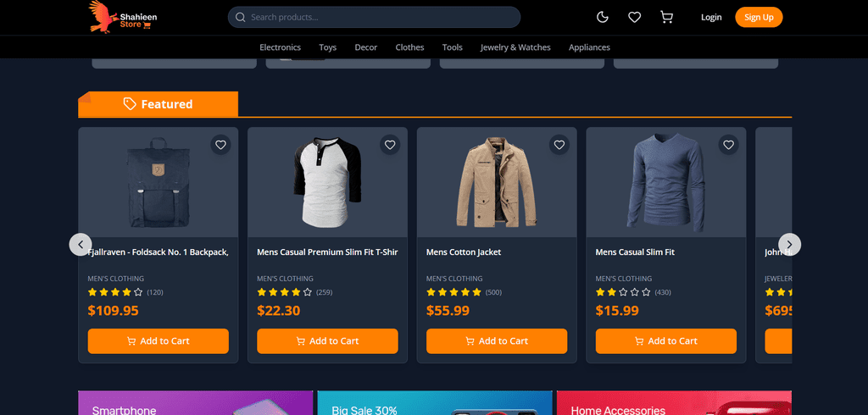Favorite the Mens Casual Slim Fit shirt

point(729,145)
